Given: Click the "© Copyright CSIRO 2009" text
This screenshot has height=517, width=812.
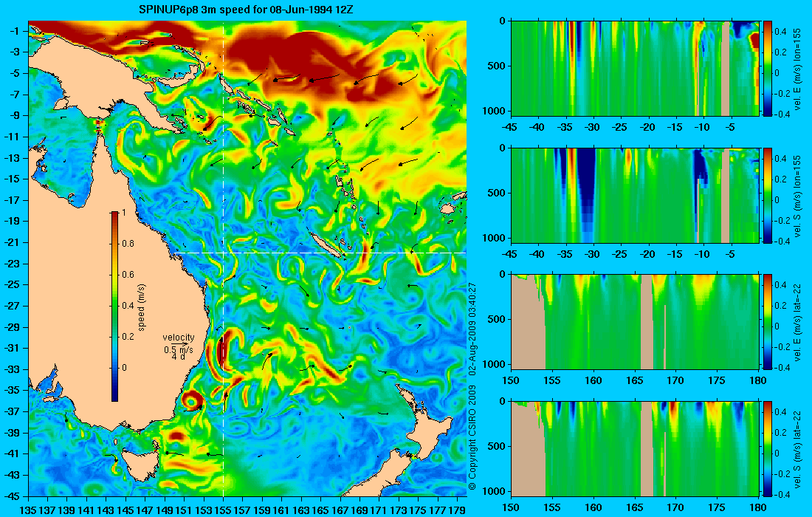Looking at the screenshot, I should point(472,438).
